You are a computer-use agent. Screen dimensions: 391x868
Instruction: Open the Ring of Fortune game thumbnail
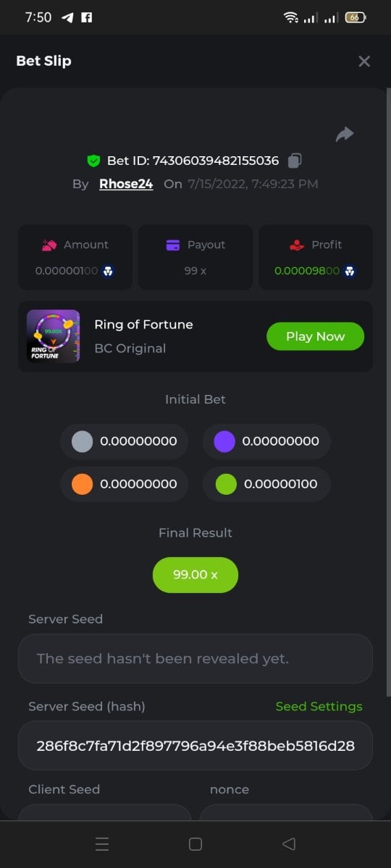point(54,336)
